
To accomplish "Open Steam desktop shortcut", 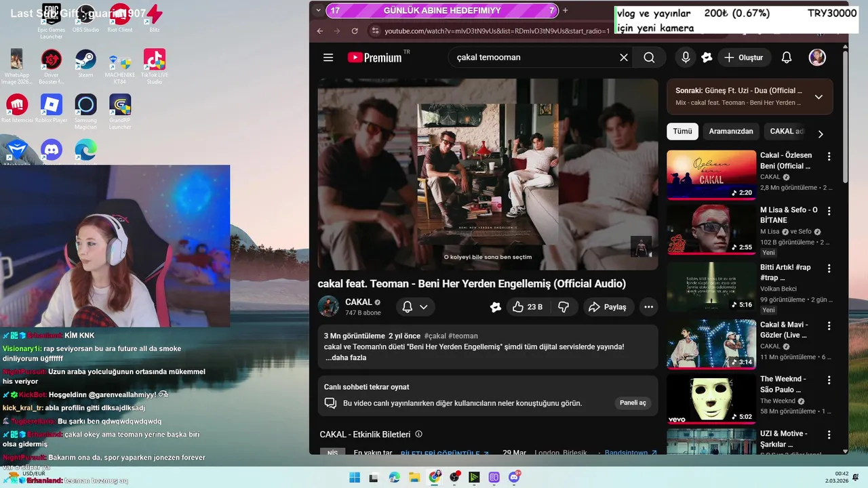I will (x=85, y=63).
